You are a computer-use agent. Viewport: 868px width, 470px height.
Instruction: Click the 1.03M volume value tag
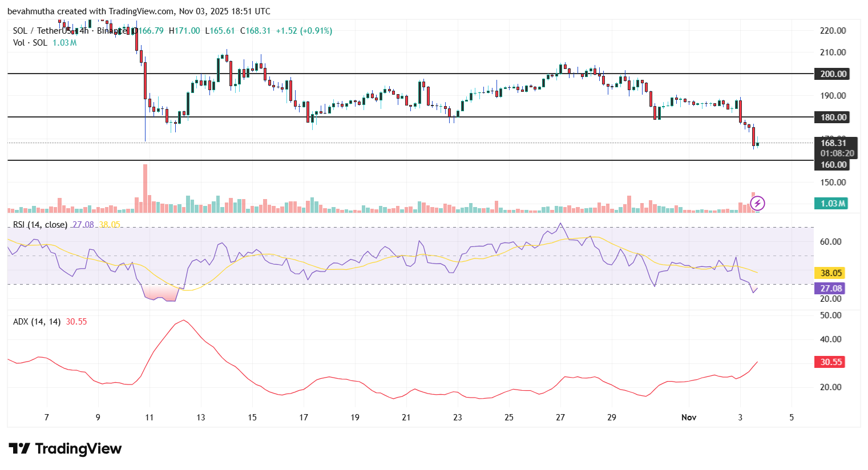point(832,203)
